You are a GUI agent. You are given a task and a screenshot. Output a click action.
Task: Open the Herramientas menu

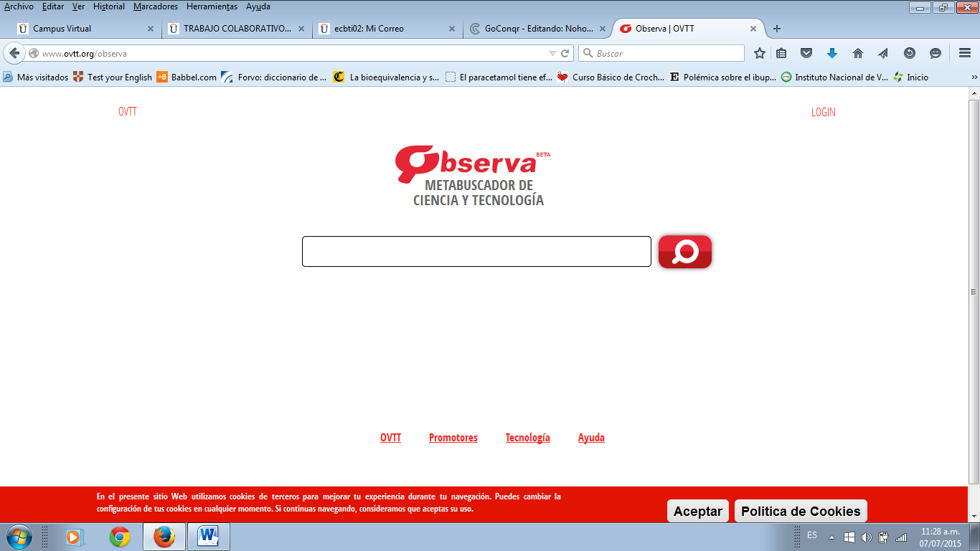(212, 6)
